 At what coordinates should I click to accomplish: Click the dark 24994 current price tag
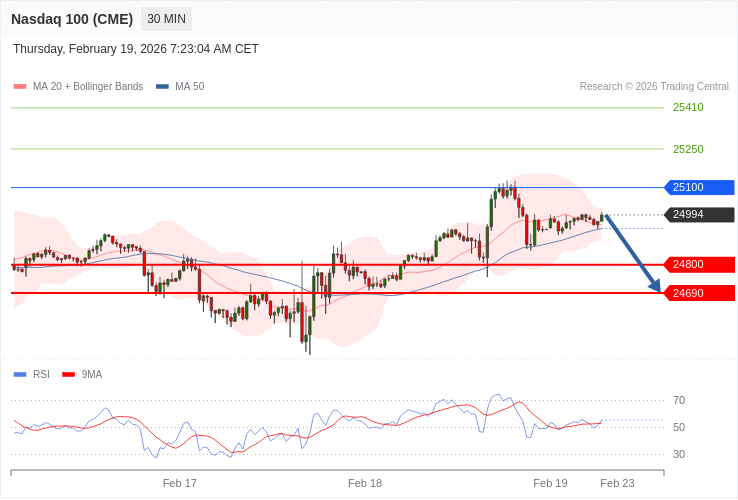[698, 214]
